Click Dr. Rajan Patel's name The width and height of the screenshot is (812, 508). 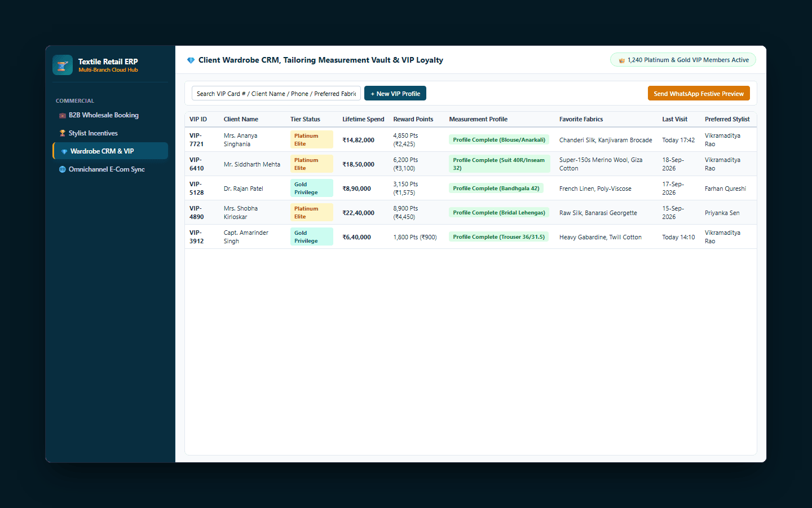click(244, 189)
